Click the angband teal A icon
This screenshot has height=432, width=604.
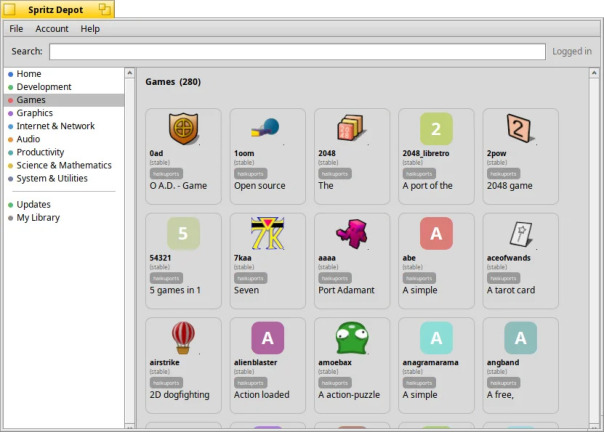tap(520, 338)
